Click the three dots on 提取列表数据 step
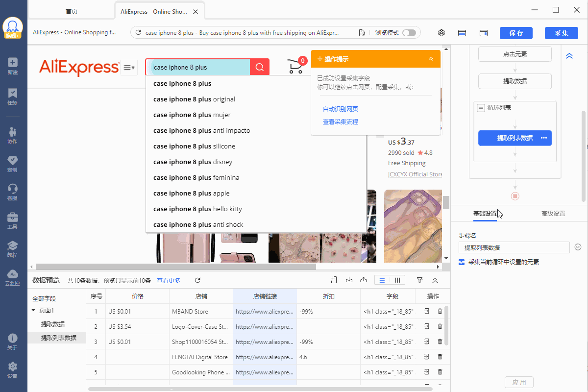 click(x=544, y=138)
